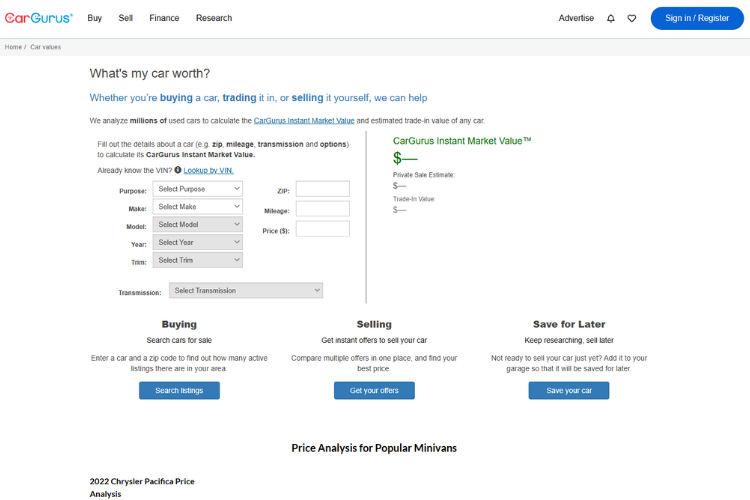Click the Price ($) input field
750x500 pixels.
(322, 229)
